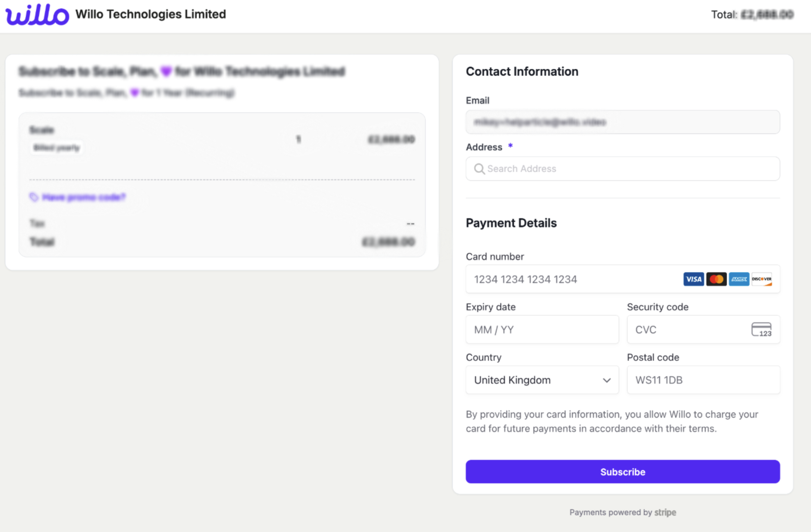Click the Postal code field
Screen dimensions: 811x532
(703, 380)
